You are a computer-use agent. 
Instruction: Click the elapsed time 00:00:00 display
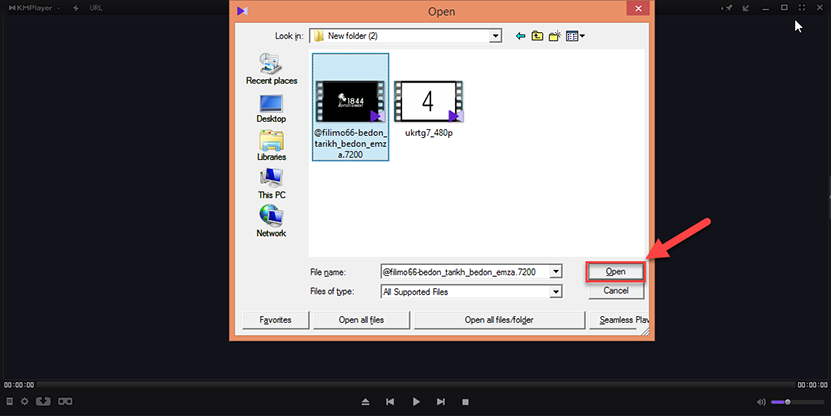[19, 385]
